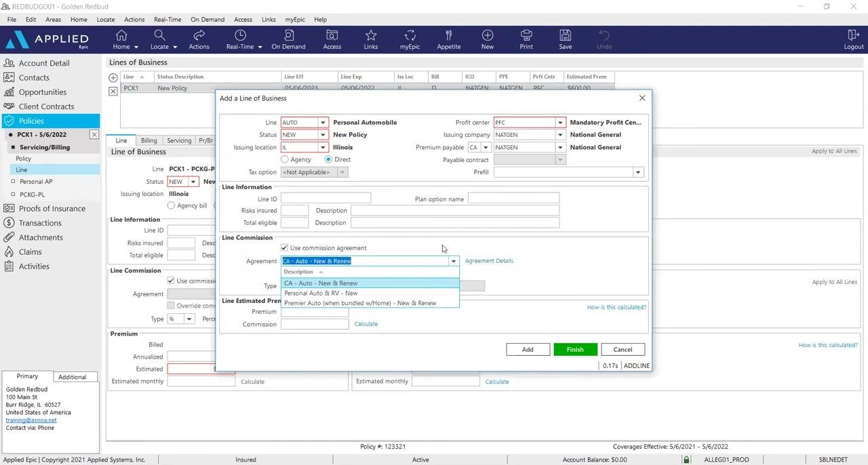
Task: Expand the Premium payable NATGEN dropdown
Action: click(x=560, y=147)
